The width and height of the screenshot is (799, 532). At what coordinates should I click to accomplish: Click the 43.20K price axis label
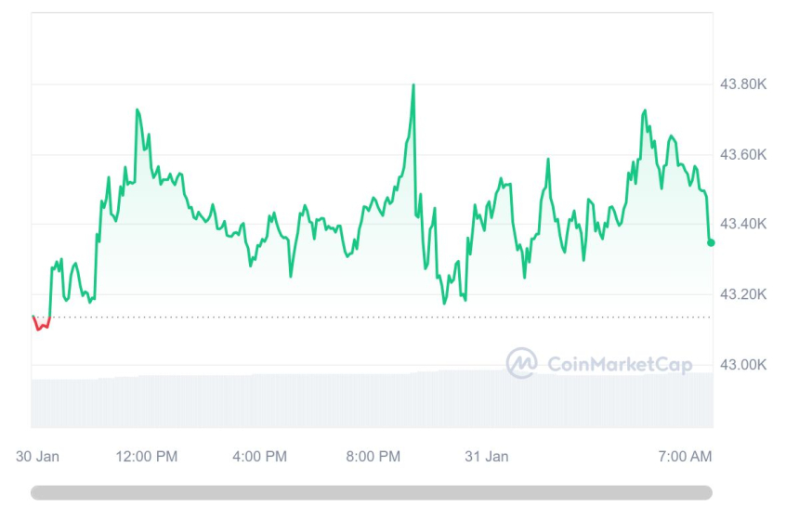[x=743, y=294]
